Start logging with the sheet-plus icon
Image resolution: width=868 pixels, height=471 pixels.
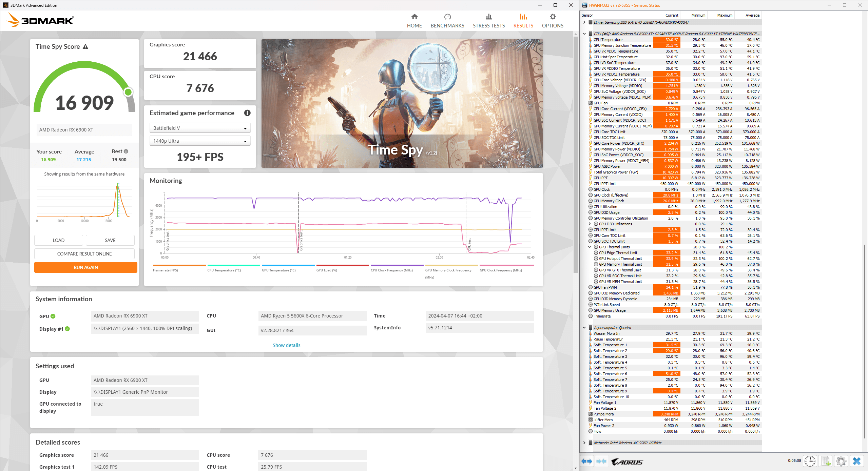tap(826, 461)
